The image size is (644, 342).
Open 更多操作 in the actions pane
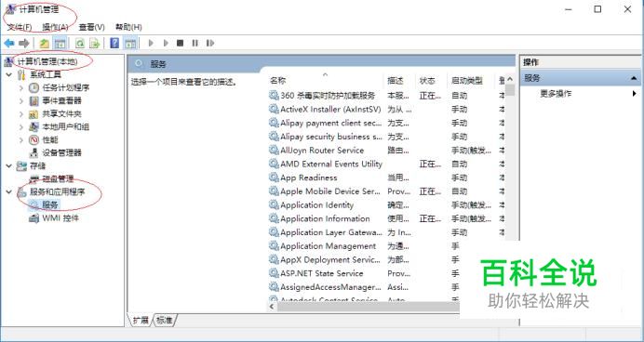coord(556,94)
